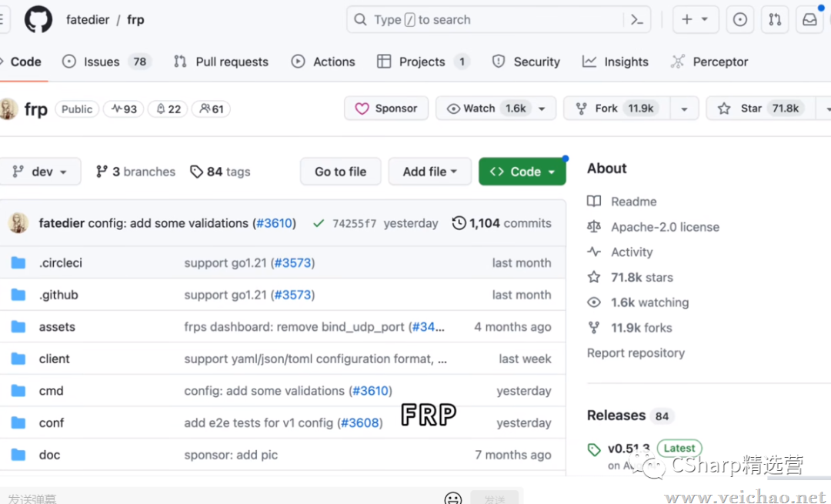
Task: Switch to the Security tab
Action: point(526,62)
